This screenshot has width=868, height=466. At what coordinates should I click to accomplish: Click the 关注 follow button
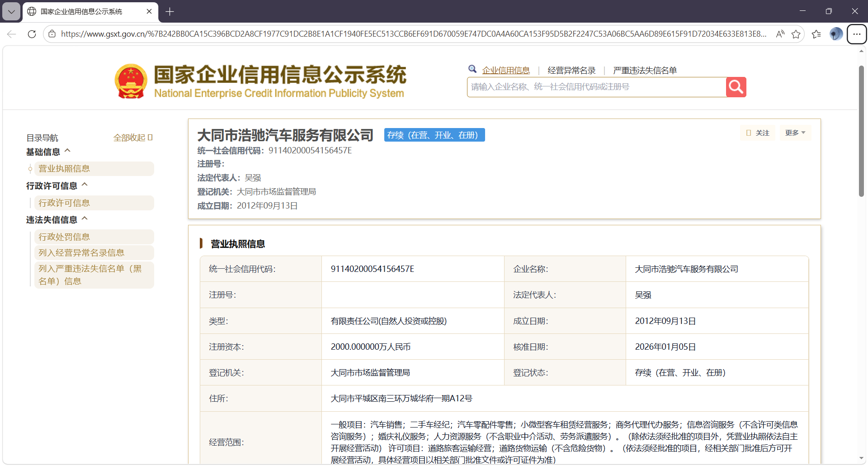pyautogui.click(x=758, y=133)
